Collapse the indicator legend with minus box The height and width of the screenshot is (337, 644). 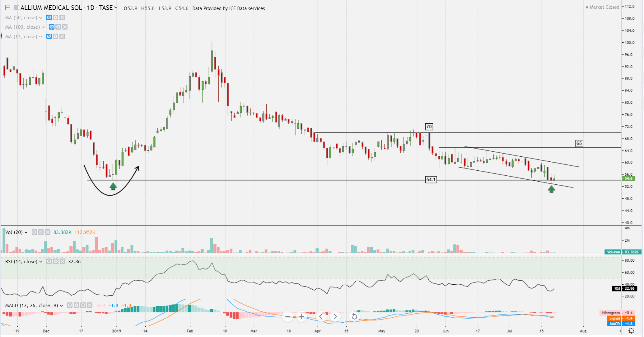pyautogui.click(x=8, y=8)
